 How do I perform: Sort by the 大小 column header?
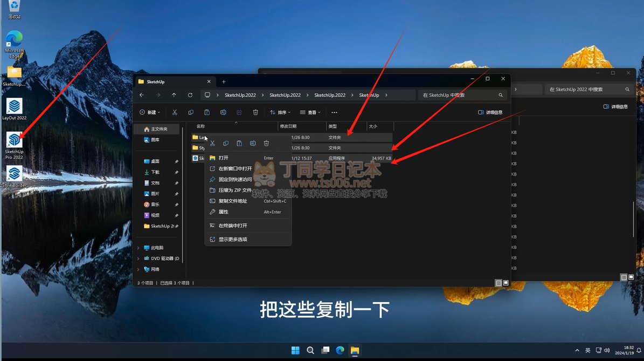[380, 126]
